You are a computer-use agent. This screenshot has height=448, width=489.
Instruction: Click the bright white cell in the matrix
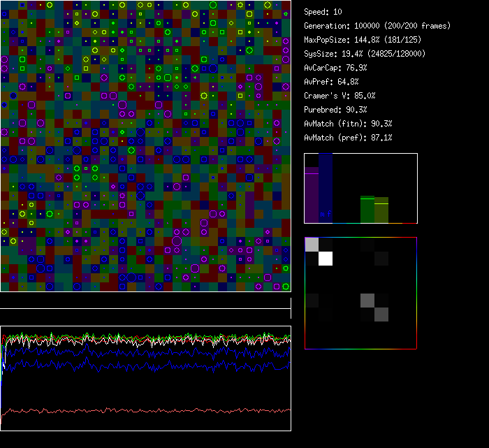325,259
